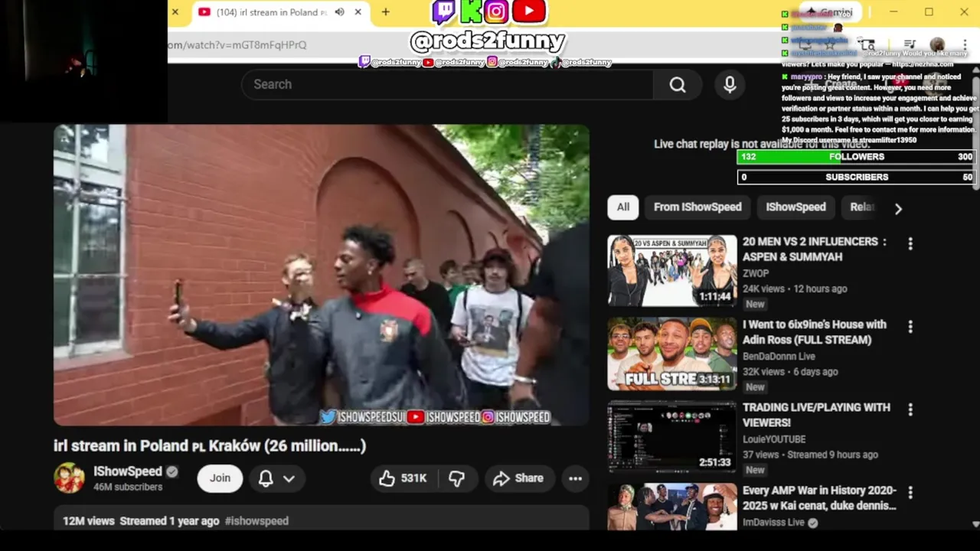The height and width of the screenshot is (551, 980).
Task: Open Chrome media controls icon
Action: (910, 44)
